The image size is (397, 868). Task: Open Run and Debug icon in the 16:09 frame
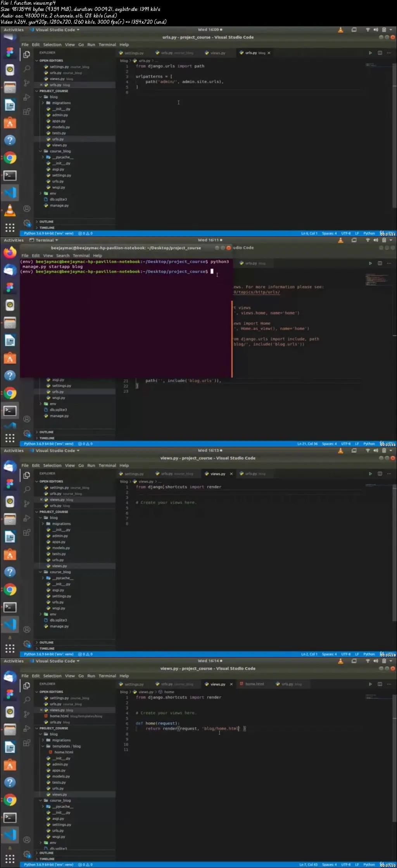pyautogui.click(x=27, y=97)
